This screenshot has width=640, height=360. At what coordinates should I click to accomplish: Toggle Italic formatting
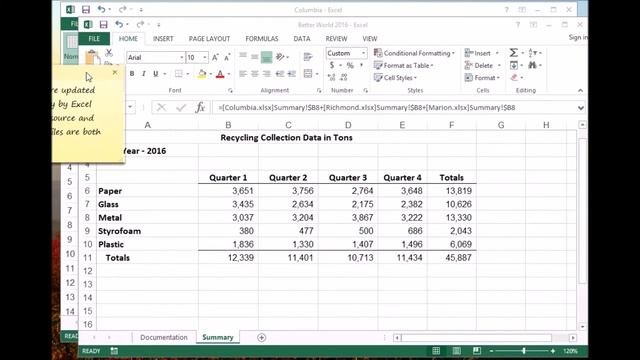click(144, 74)
